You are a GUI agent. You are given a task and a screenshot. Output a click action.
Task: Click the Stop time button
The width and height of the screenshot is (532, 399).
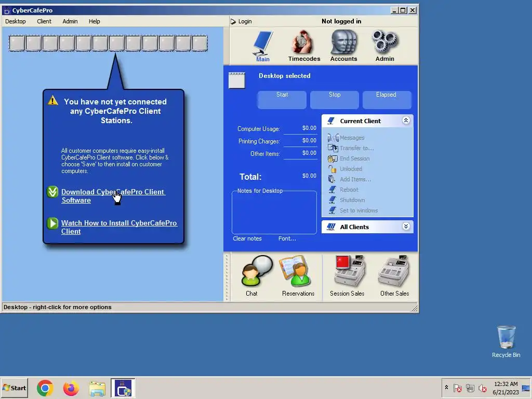tap(335, 100)
